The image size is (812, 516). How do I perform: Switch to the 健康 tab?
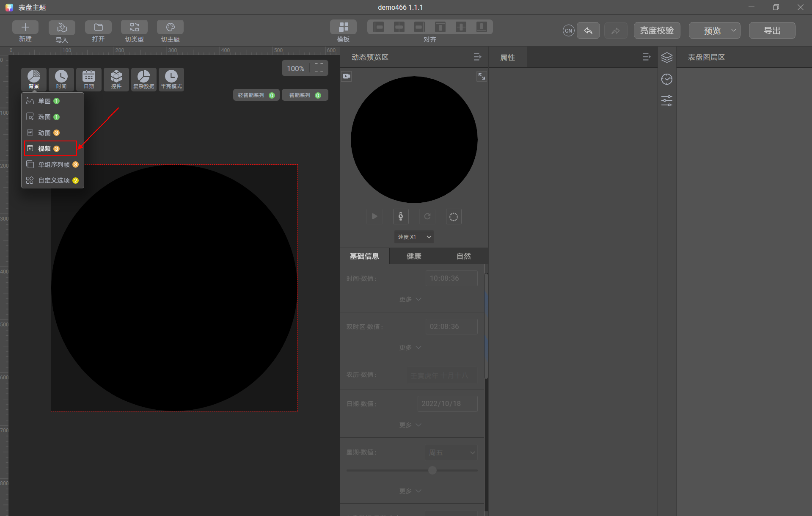pos(414,256)
